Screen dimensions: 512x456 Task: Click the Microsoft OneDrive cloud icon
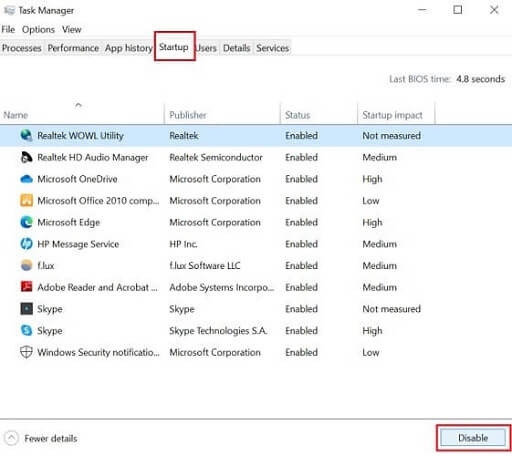coord(26,179)
